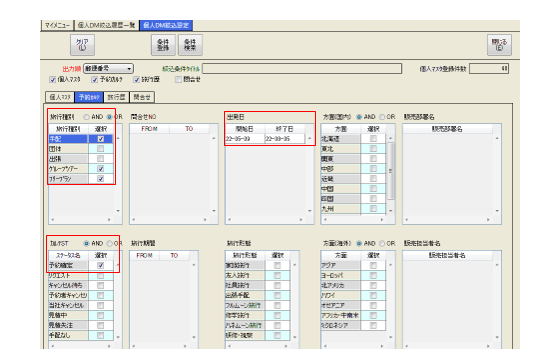Click the 販売部署名 column header

447,129
